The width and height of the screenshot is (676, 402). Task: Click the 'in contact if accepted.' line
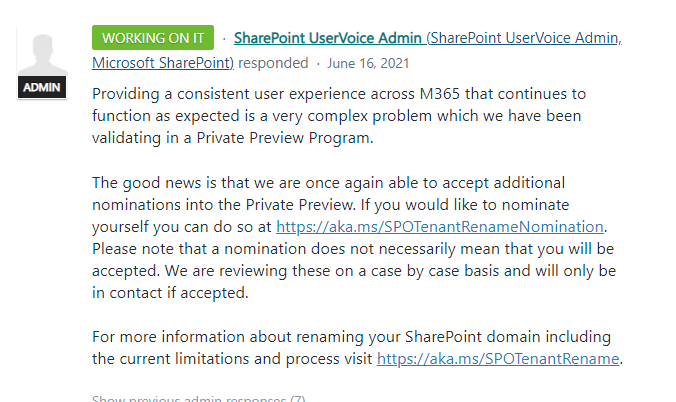(x=170, y=292)
